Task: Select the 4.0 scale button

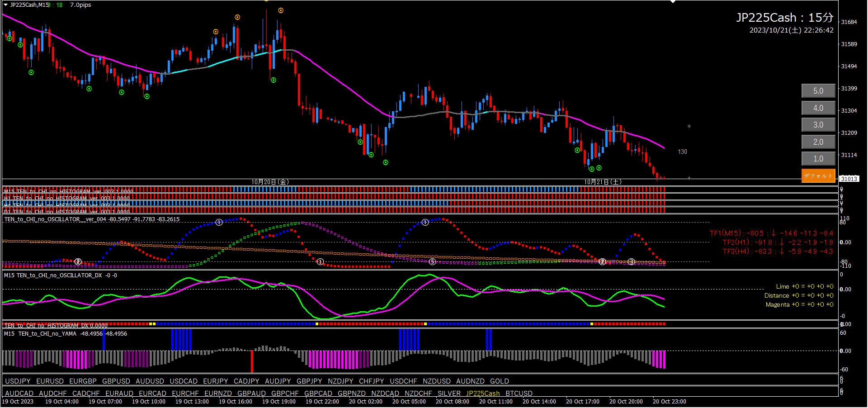Action: [x=818, y=108]
